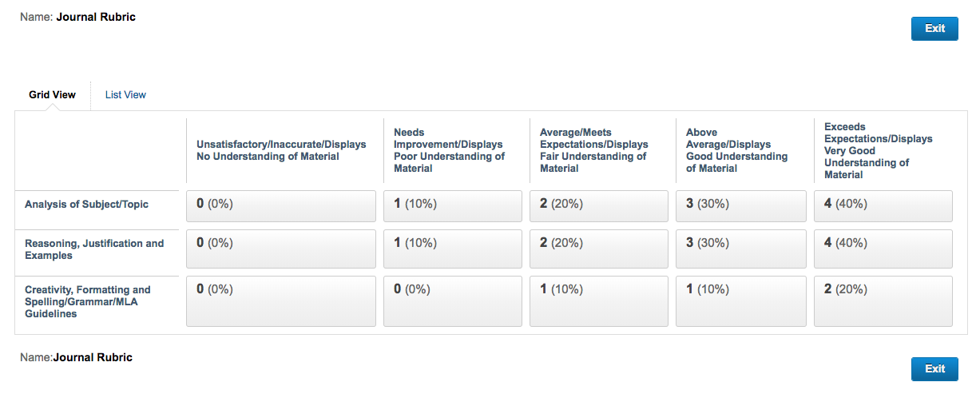Click the Analysis of Subject/Topic row label
This screenshot has height=394, width=980.
86,204
